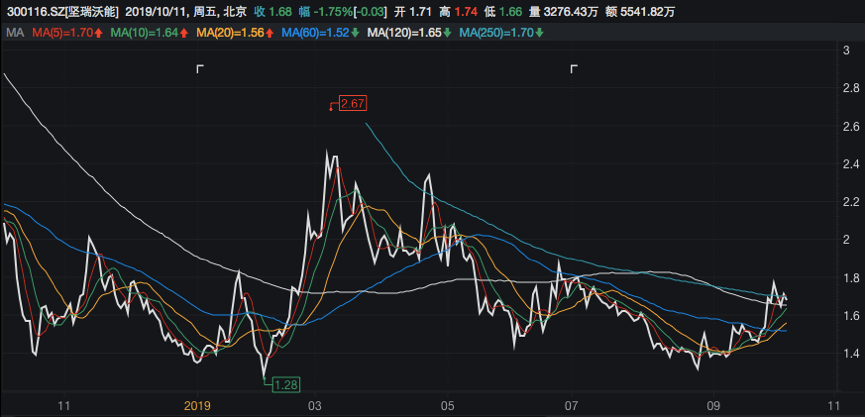Select the MA(120)=1.65 legend entry

[x=404, y=33]
